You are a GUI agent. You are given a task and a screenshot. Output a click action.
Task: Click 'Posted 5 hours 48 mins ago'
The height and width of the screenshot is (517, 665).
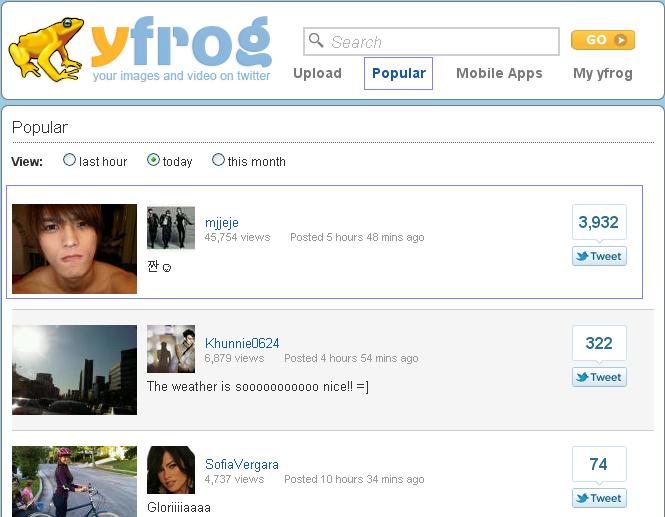pos(357,237)
